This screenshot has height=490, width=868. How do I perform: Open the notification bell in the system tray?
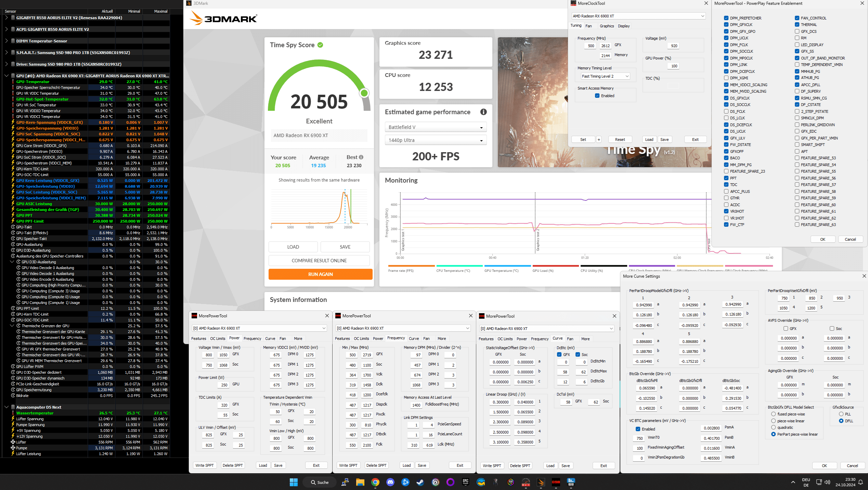click(861, 482)
